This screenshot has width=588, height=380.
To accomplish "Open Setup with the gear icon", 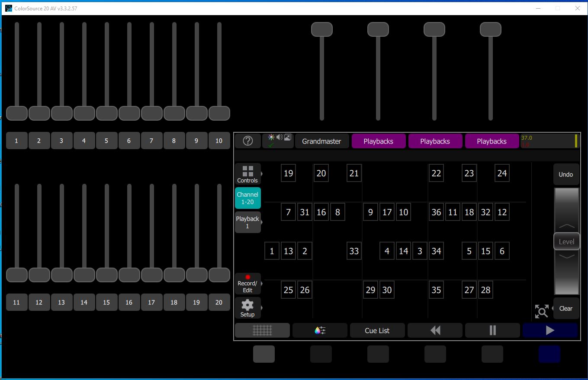I will pos(247,308).
